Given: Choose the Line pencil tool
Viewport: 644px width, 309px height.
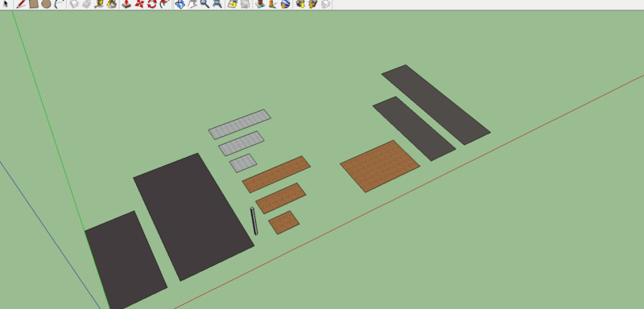Looking at the screenshot, I should point(21,4).
